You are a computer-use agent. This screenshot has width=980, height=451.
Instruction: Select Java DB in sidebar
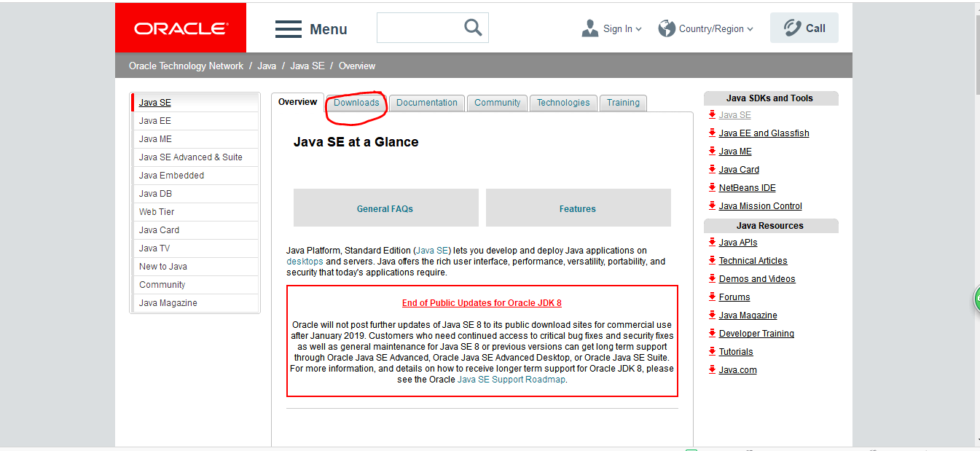tap(195, 194)
